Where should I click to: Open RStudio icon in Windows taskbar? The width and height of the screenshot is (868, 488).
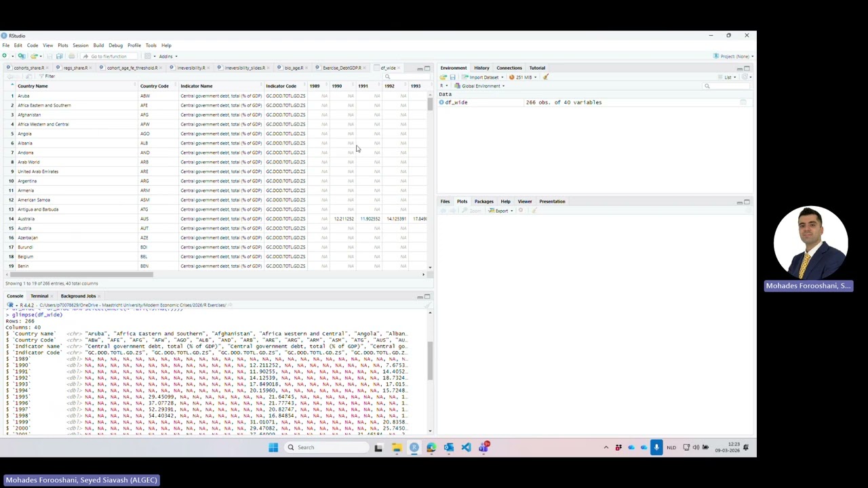coord(414,447)
